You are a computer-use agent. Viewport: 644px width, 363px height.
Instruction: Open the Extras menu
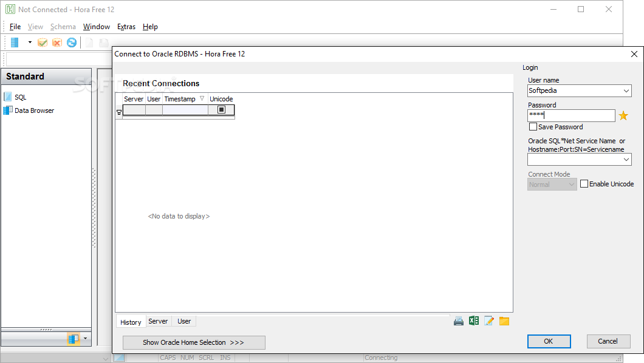coord(126,27)
